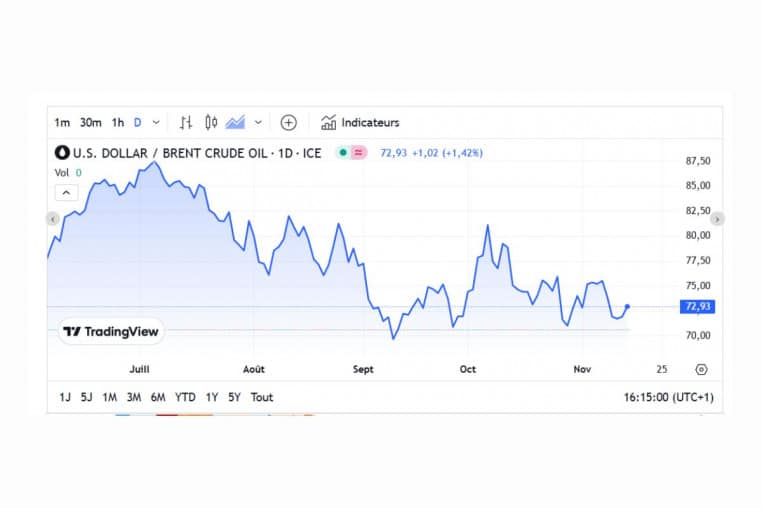Screen dimensions: 762x508
Task: Toggle the pink approximate-data indicator
Action: click(359, 153)
